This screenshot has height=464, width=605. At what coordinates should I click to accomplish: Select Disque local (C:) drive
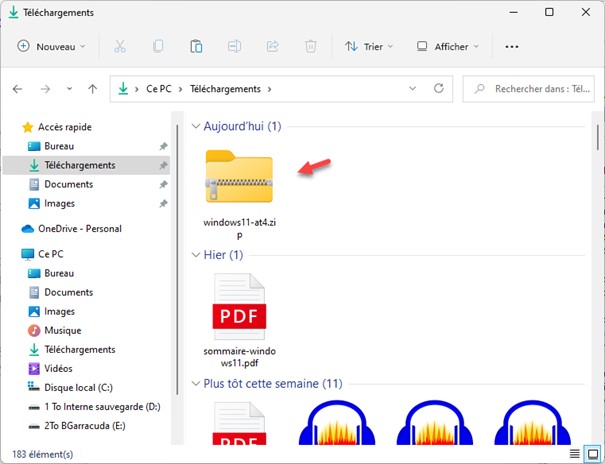pyautogui.click(x=78, y=388)
